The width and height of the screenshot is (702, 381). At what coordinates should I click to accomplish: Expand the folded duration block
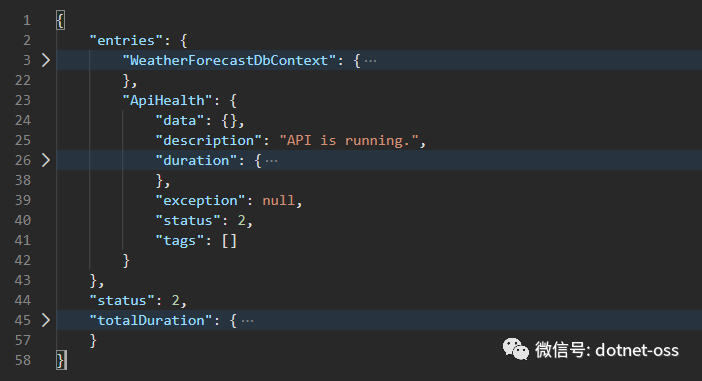point(46,160)
